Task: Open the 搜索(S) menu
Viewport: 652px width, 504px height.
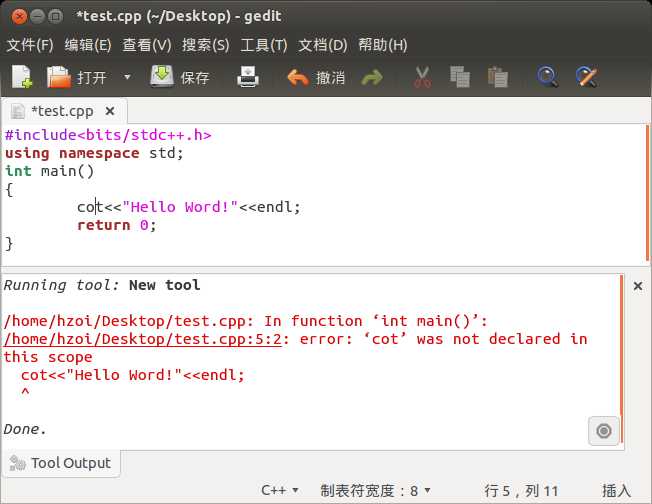Action: point(205,45)
